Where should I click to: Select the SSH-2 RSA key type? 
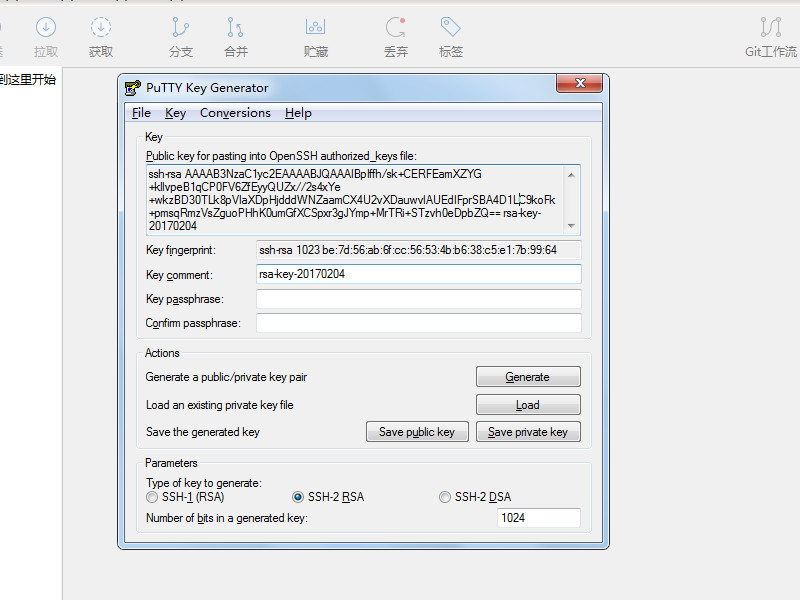[x=298, y=497]
